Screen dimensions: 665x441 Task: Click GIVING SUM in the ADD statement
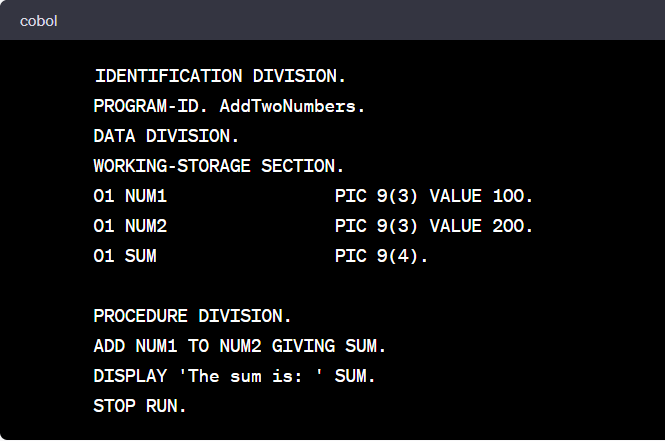click(x=328, y=346)
